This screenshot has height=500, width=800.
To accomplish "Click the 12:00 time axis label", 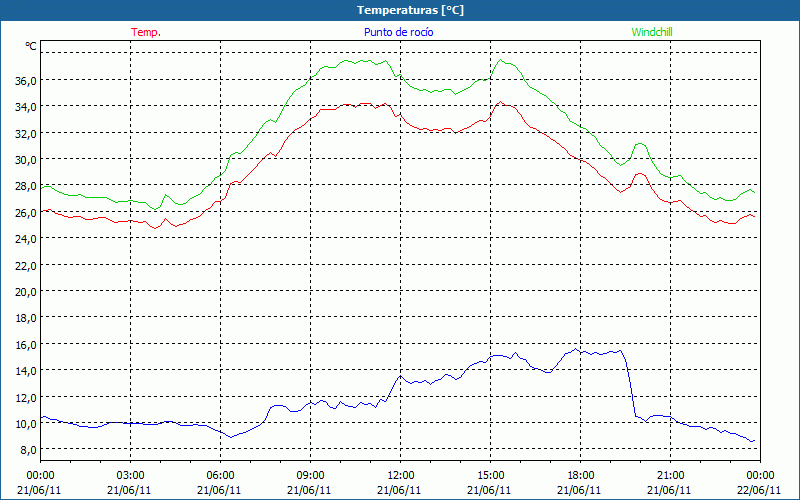I will 401,476.
